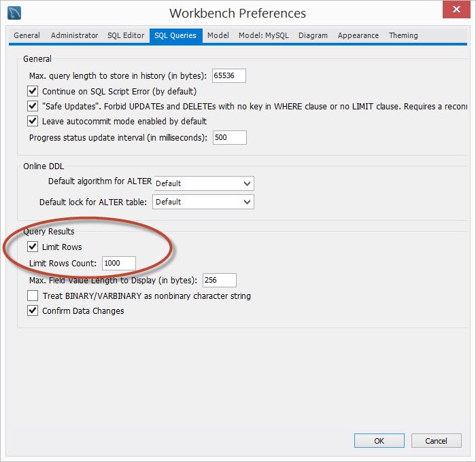
Task: Toggle Continue on SQL Script Error
Action: (33, 91)
